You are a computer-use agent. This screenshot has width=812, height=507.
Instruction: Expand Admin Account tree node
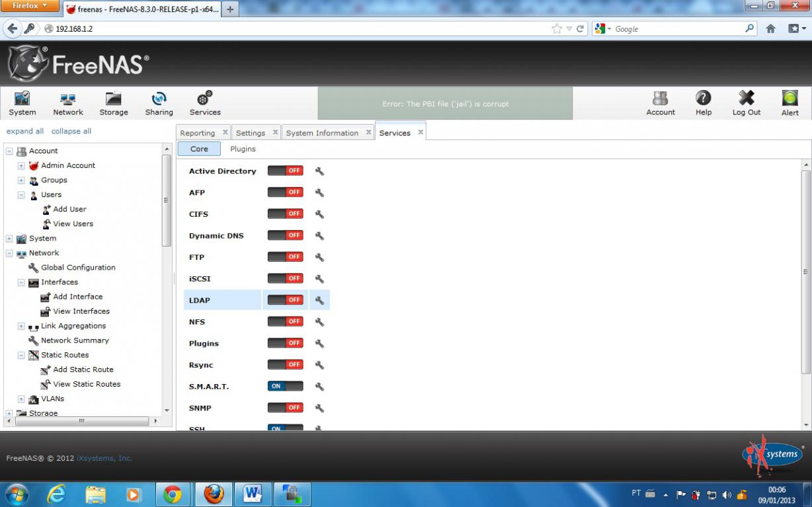click(x=21, y=166)
